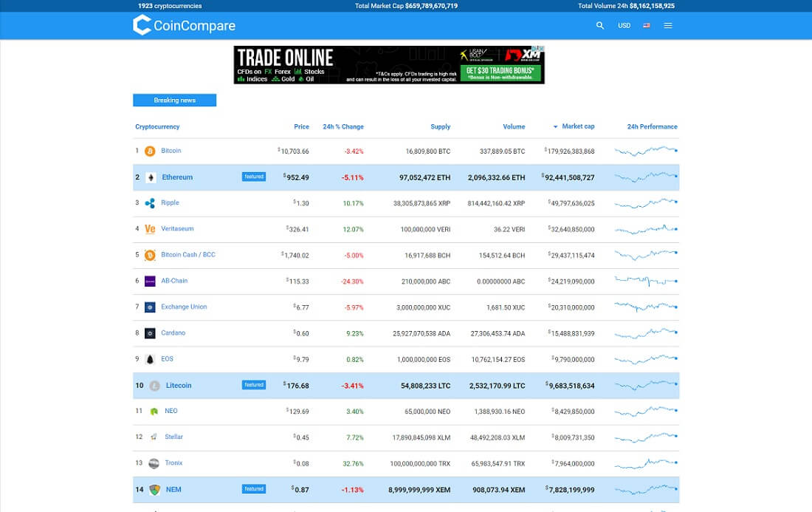Click the Cardano coin icon

150,333
